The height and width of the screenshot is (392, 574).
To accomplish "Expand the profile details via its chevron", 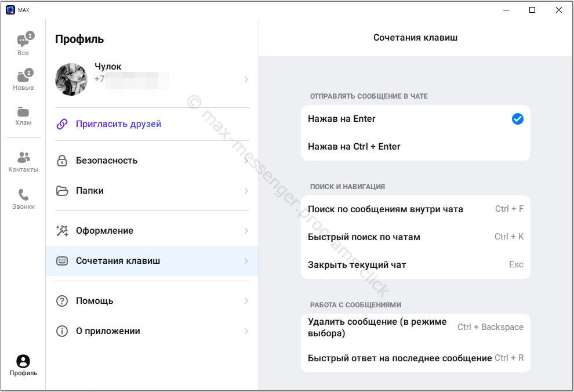I will 246,79.
